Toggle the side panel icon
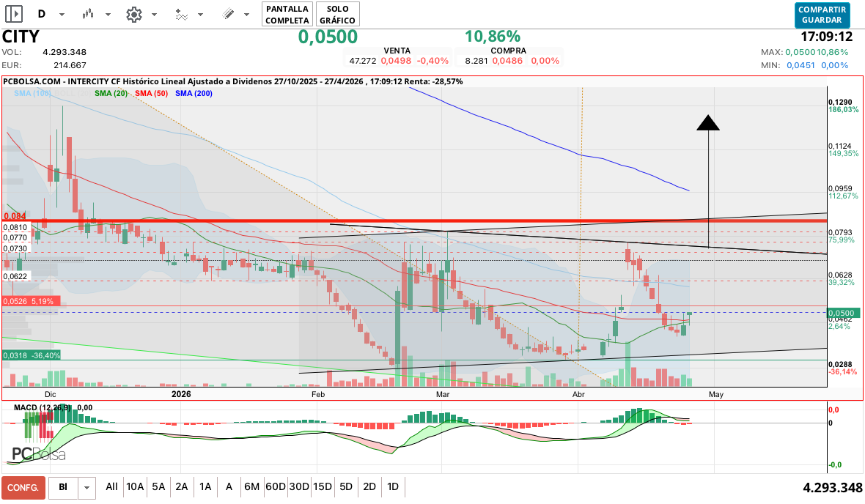 pos(14,14)
